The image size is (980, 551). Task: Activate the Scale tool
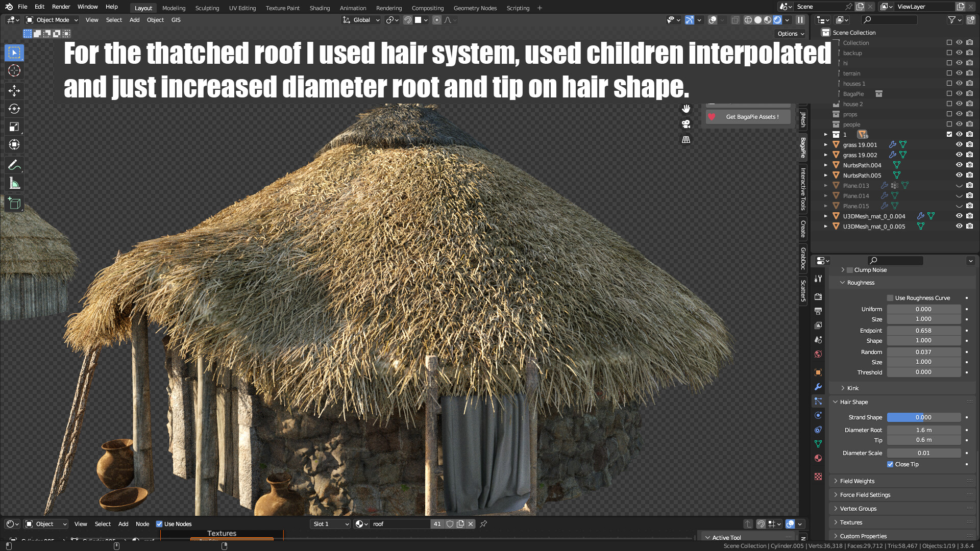click(14, 127)
